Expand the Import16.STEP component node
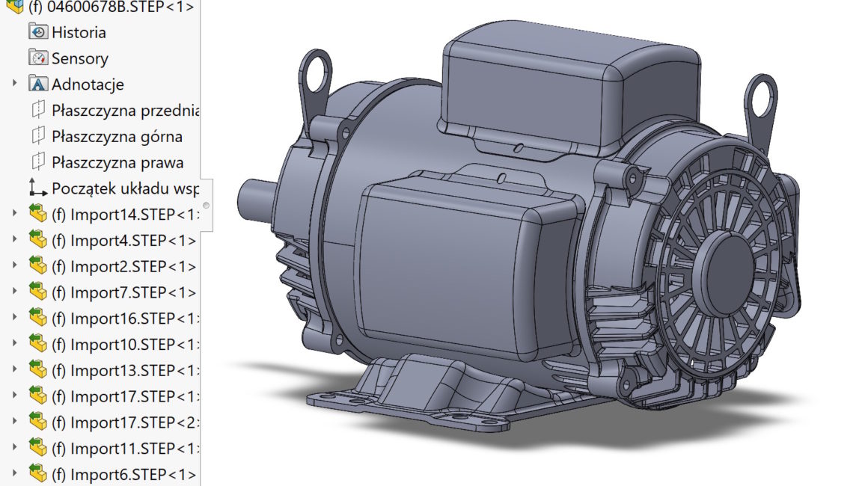The height and width of the screenshot is (486, 868). point(14,319)
